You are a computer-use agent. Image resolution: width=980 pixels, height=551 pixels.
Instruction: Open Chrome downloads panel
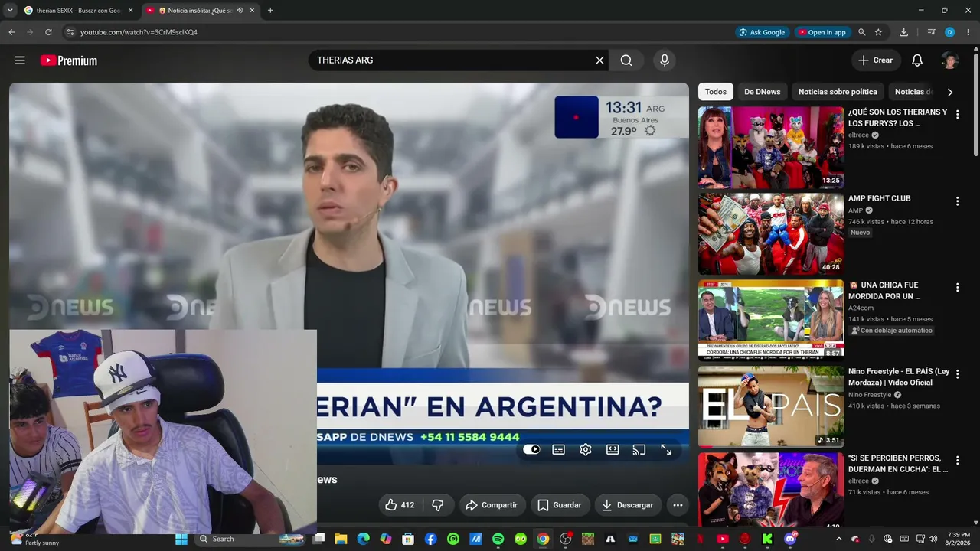point(904,32)
